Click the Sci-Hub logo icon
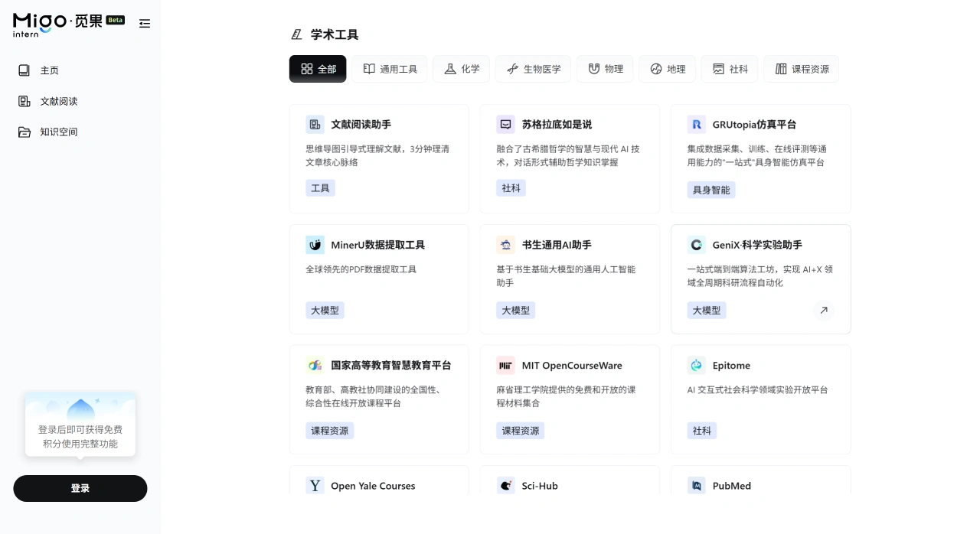 (505, 486)
